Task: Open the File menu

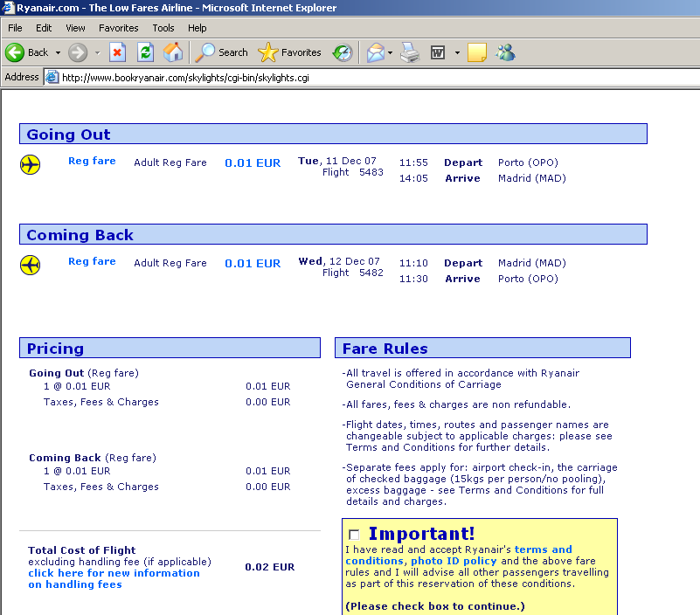Action: pos(15,28)
